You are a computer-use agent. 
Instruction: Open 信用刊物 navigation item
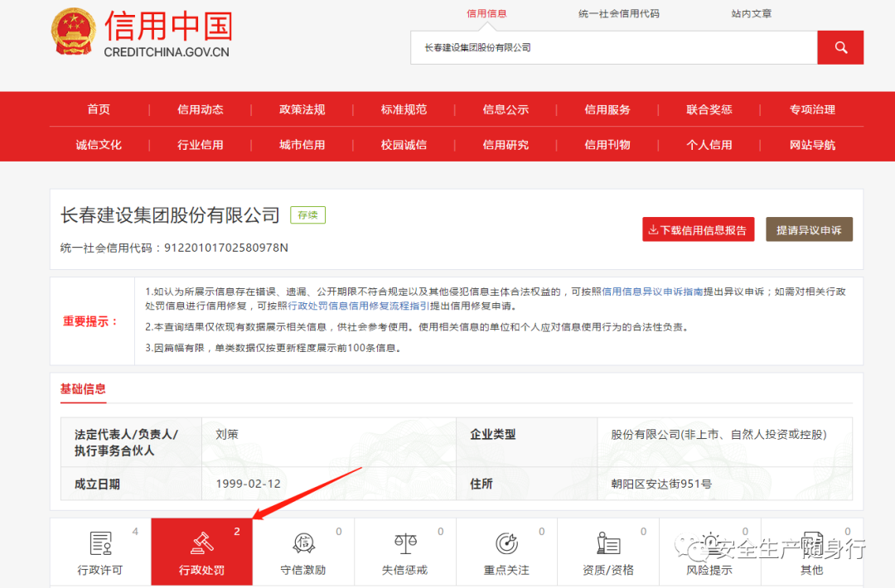pyautogui.click(x=607, y=145)
